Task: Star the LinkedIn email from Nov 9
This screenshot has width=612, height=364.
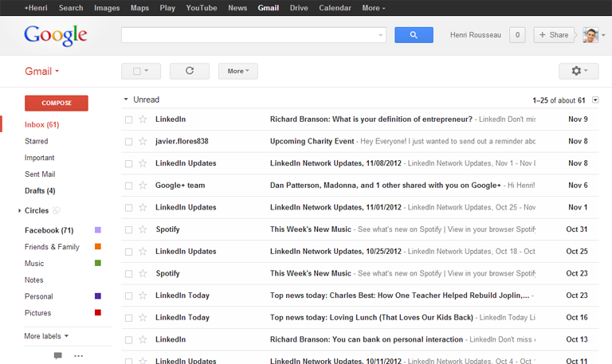Action: 143,119
